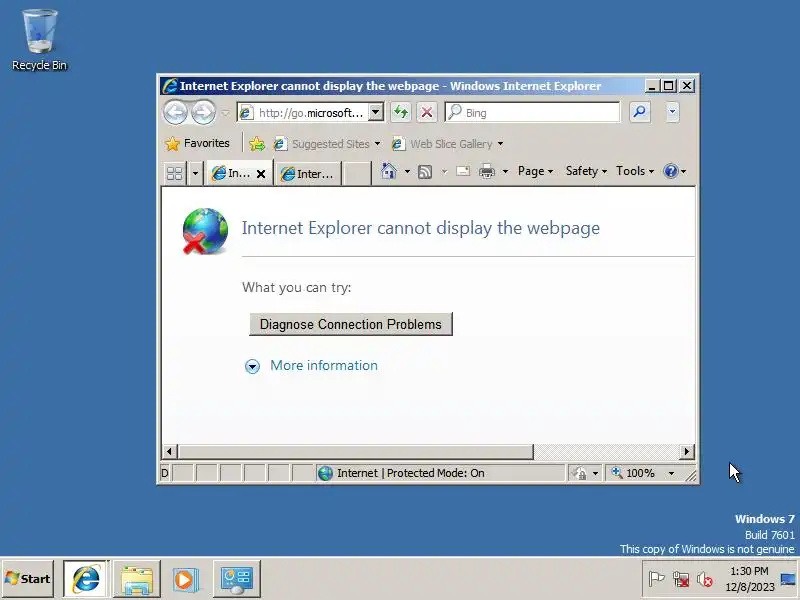The image size is (800, 600).
Task: Expand the Web Slice Gallery dropdown arrow
Action: pos(501,144)
